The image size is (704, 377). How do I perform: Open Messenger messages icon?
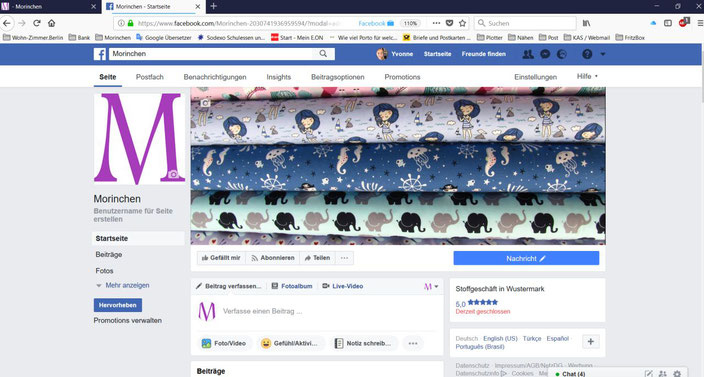pyautogui.click(x=545, y=54)
